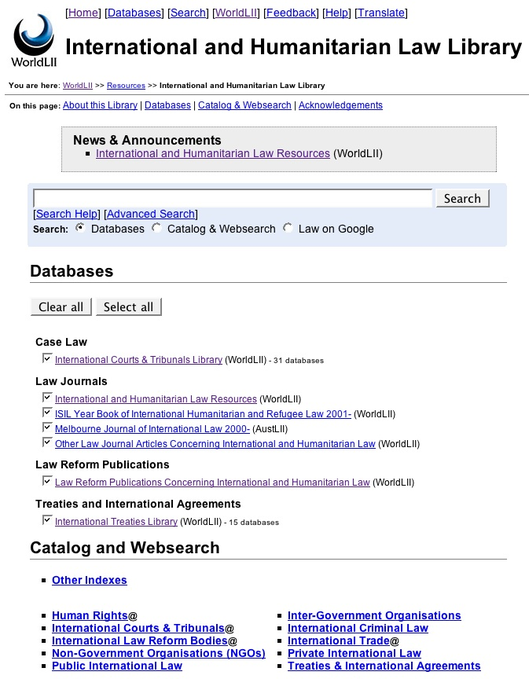
Task: Open the International Criminal Law catalog link
Action: pyautogui.click(x=358, y=628)
